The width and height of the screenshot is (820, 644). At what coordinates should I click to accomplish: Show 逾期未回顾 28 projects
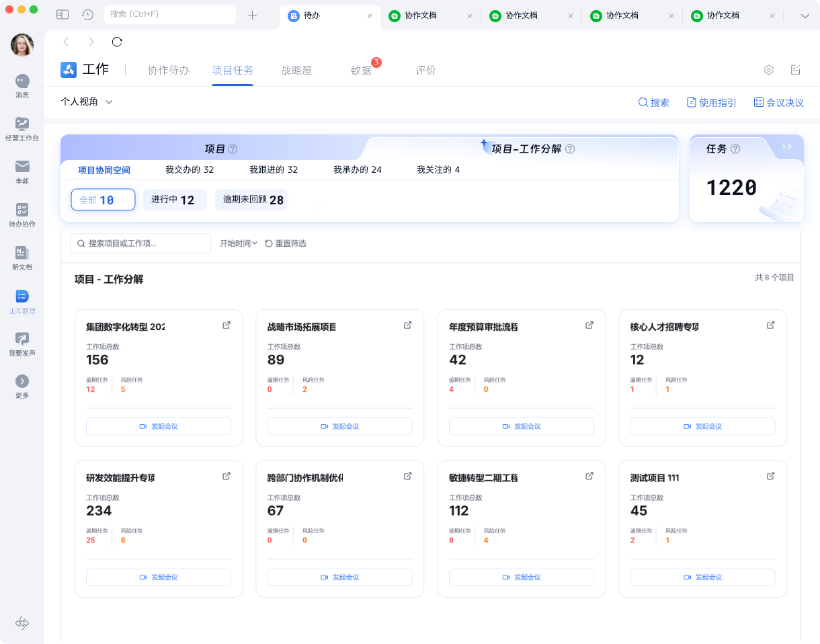click(x=251, y=200)
